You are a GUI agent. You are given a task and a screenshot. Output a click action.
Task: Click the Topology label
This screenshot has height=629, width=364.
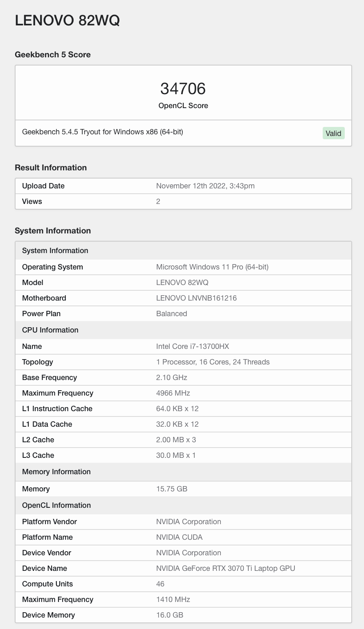pos(38,362)
